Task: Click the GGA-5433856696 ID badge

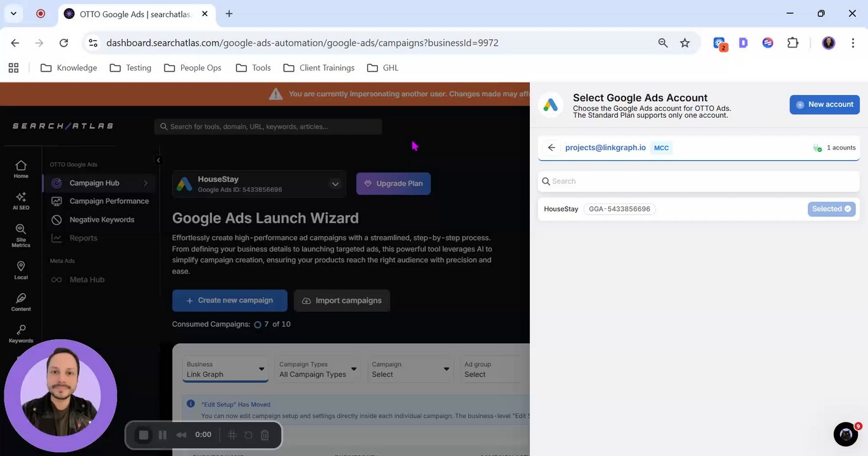Action: (x=619, y=209)
